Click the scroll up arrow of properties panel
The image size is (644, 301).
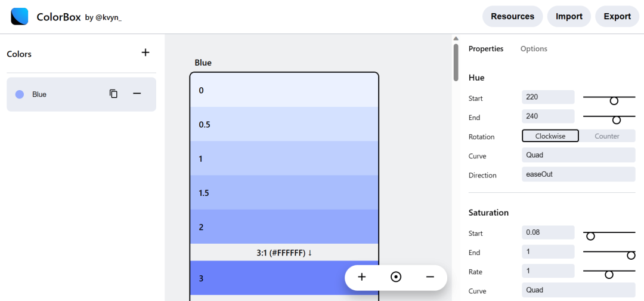[456, 39]
